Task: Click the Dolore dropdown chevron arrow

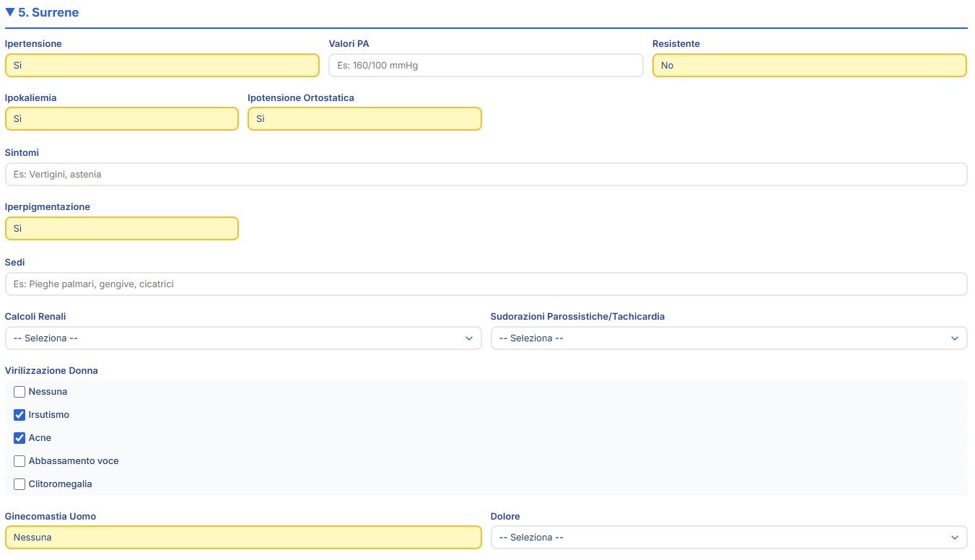Action: pyautogui.click(x=954, y=537)
